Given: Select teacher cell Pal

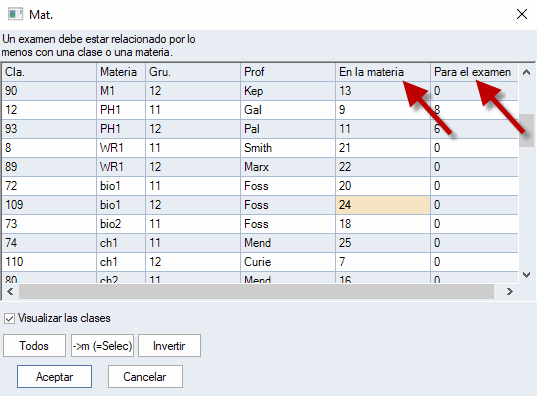Looking at the screenshot, I should tap(288, 129).
